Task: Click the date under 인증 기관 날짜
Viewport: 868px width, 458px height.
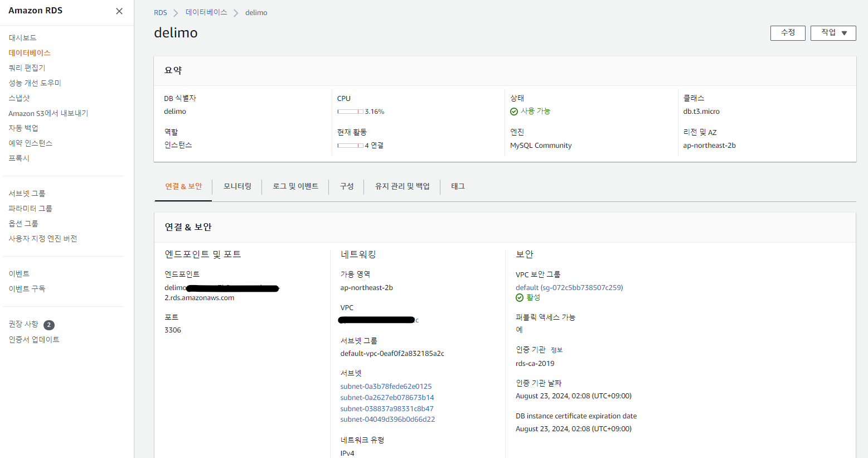Action: [x=574, y=396]
